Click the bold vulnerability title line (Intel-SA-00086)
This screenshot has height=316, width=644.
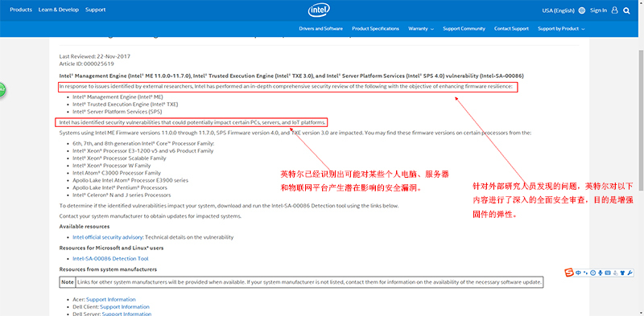291,76
